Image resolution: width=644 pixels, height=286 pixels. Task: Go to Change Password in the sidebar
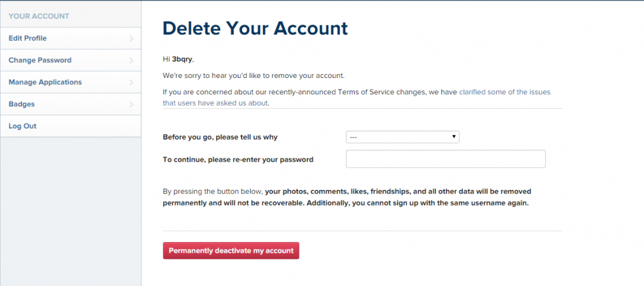[x=40, y=60]
